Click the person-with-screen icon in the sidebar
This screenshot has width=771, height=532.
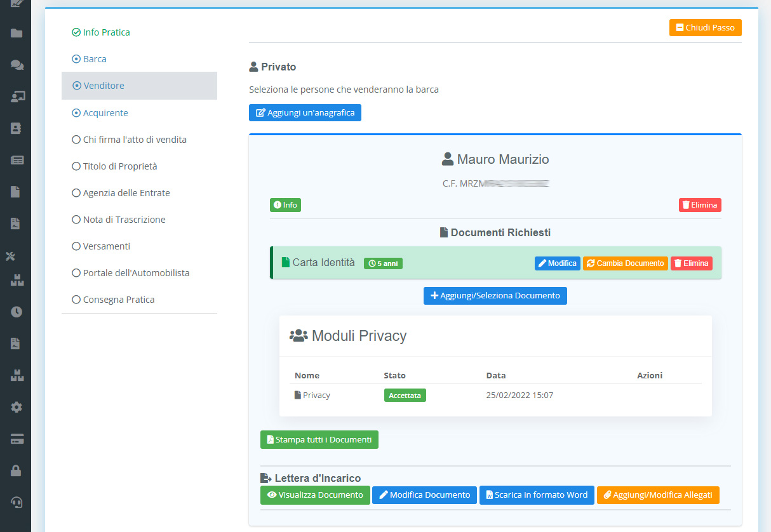point(17,96)
